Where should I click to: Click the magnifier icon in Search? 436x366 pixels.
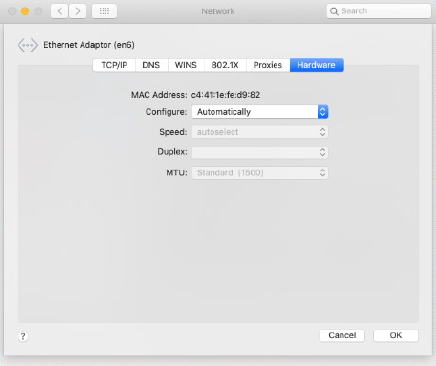point(334,11)
